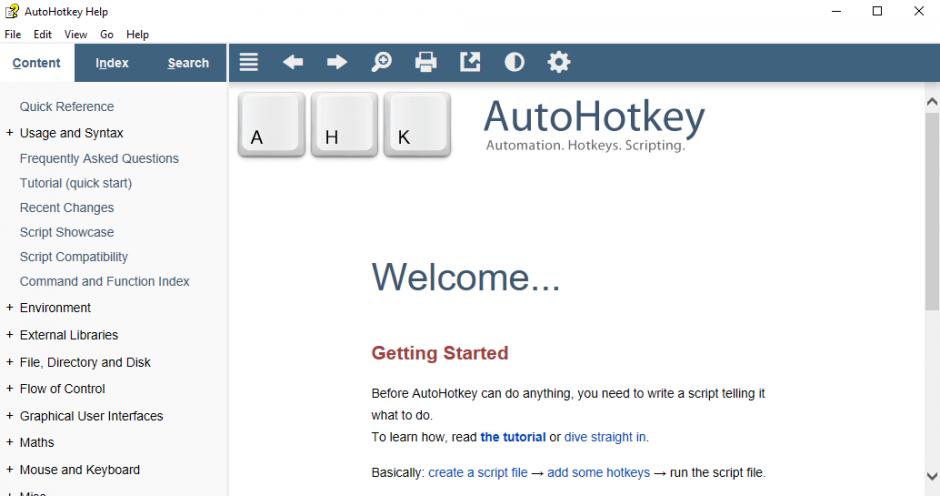
Task: Open the View menu
Action: click(x=76, y=34)
